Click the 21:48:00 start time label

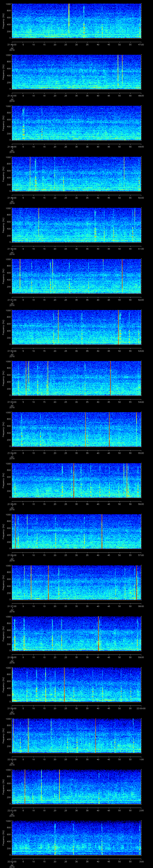click(12, 147)
